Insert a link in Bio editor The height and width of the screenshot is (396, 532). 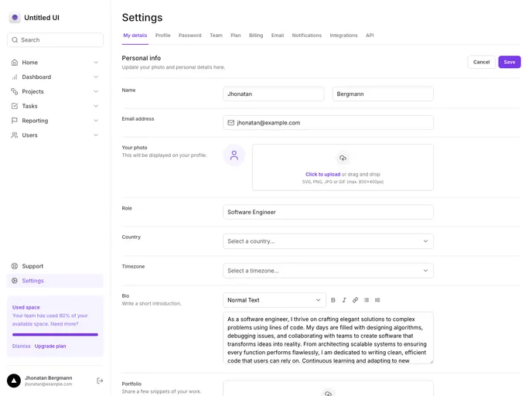(355, 300)
